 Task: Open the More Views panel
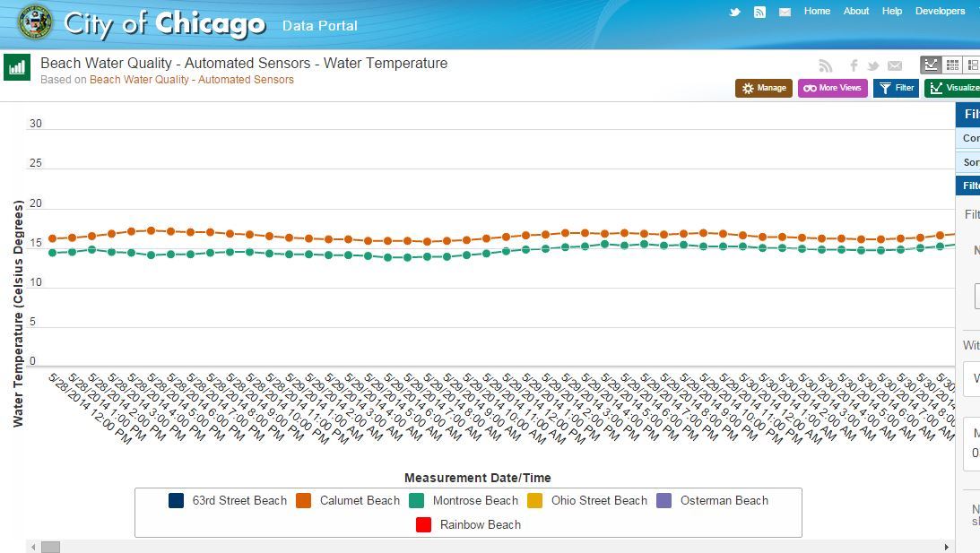point(832,88)
